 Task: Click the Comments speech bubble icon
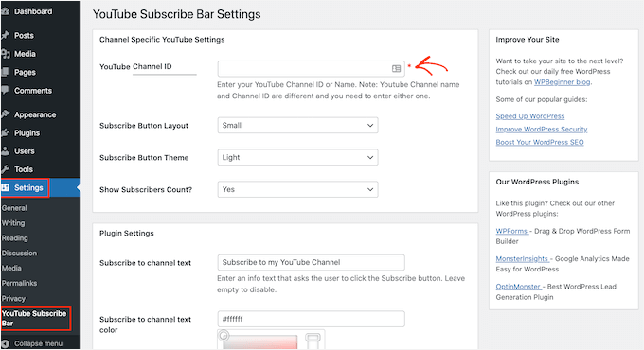click(5, 90)
